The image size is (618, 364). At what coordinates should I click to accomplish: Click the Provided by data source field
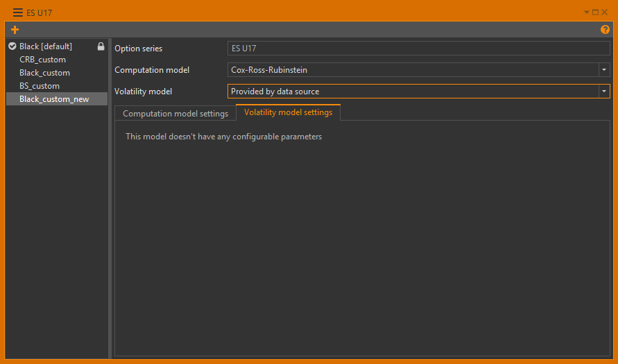pyautogui.click(x=413, y=92)
